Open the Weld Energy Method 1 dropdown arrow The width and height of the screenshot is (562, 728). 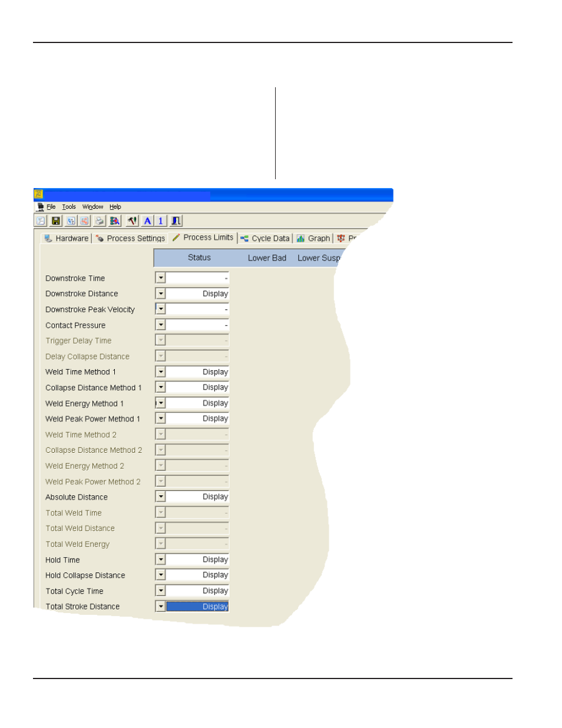point(160,403)
